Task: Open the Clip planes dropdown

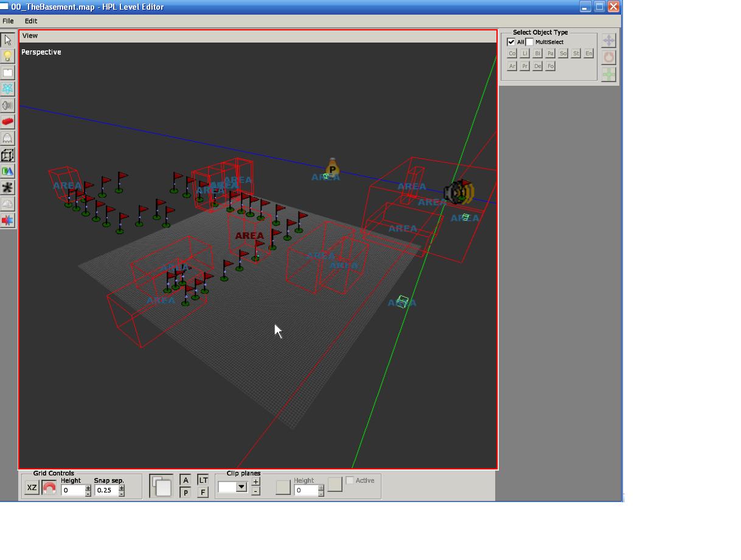Action: 242,486
